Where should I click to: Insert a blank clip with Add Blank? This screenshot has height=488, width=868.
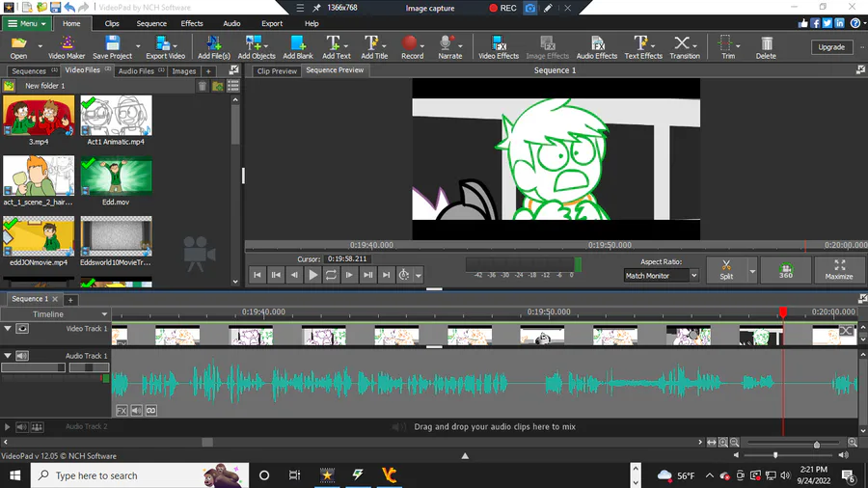[298, 47]
